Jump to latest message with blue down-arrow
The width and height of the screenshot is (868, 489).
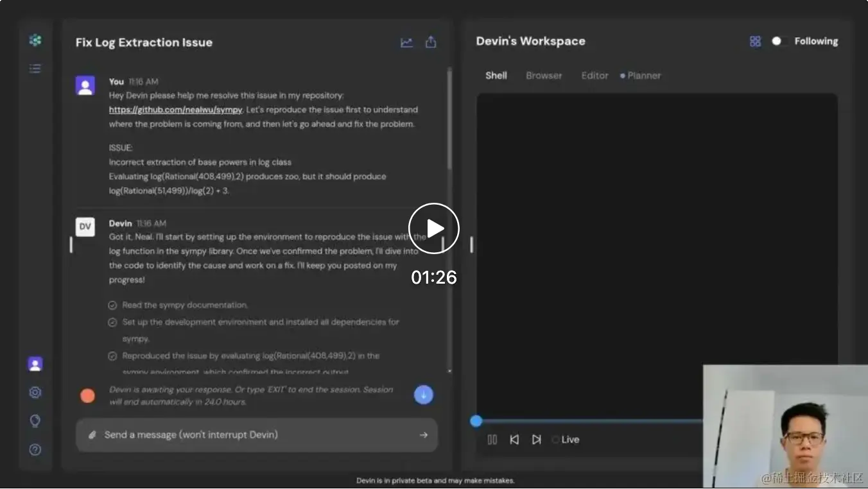[x=424, y=395]
